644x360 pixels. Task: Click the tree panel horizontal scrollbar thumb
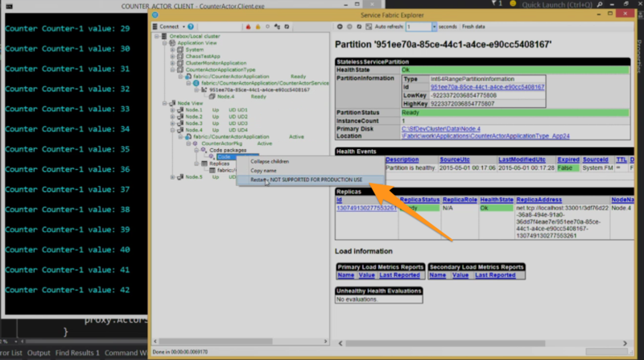[x=216, y=341]
